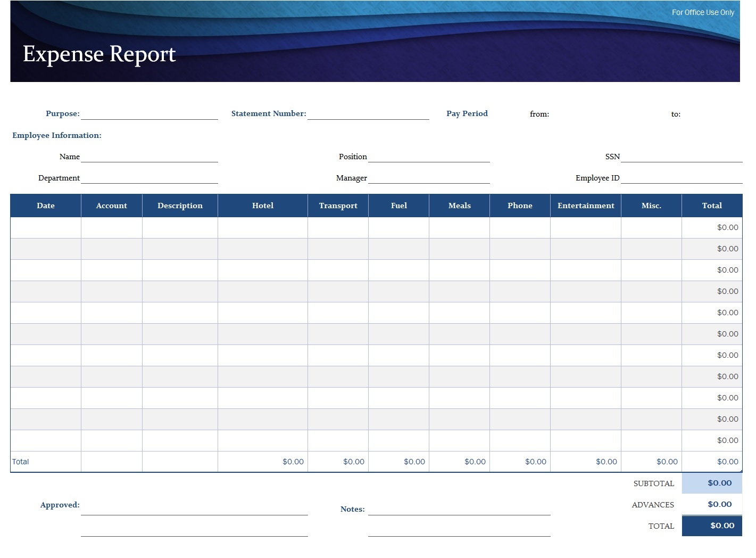Click the Position entry line

(x=428, y=159)
